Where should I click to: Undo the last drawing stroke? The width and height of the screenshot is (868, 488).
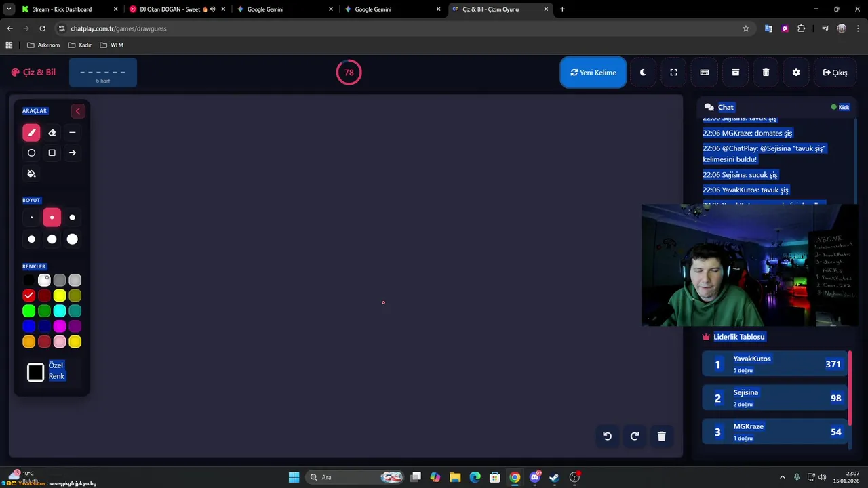pos(607,436)
